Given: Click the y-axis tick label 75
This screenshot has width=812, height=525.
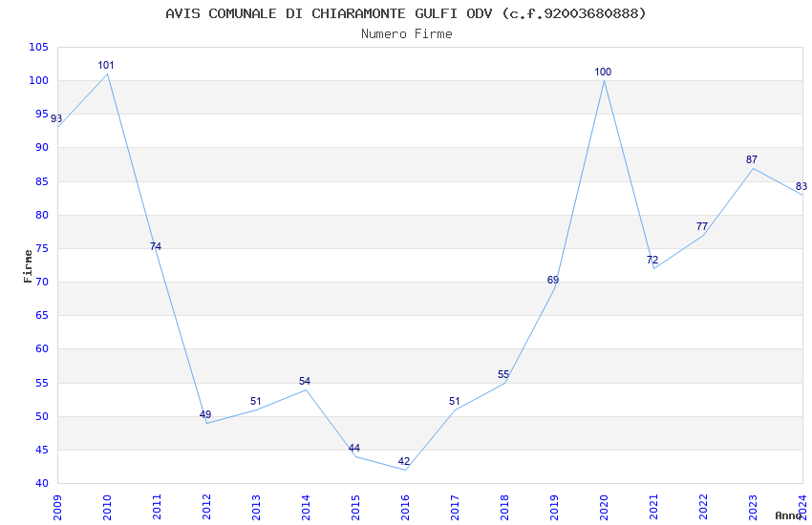Looking at the screenshot, I should pyautogui.click(x=42, y=249).
